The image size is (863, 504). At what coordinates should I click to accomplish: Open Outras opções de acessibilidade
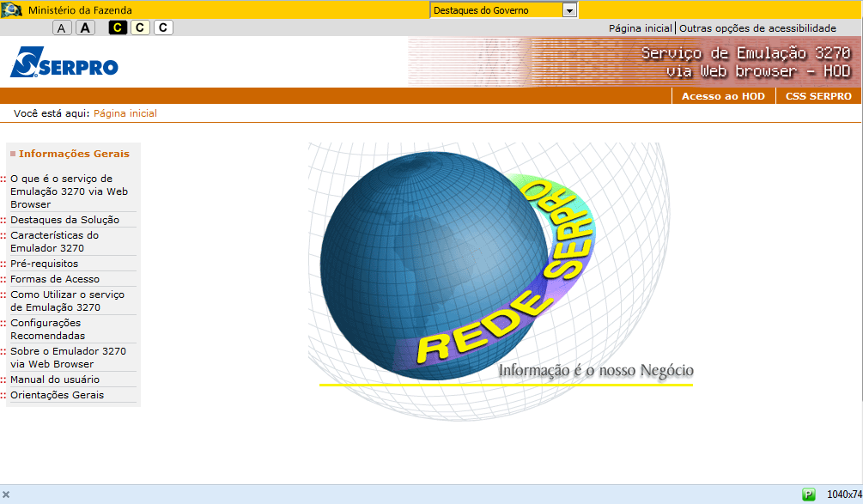[x=757, y=28]
